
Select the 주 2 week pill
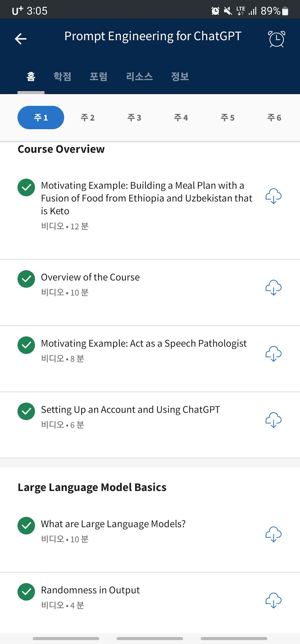click(88, 117)
